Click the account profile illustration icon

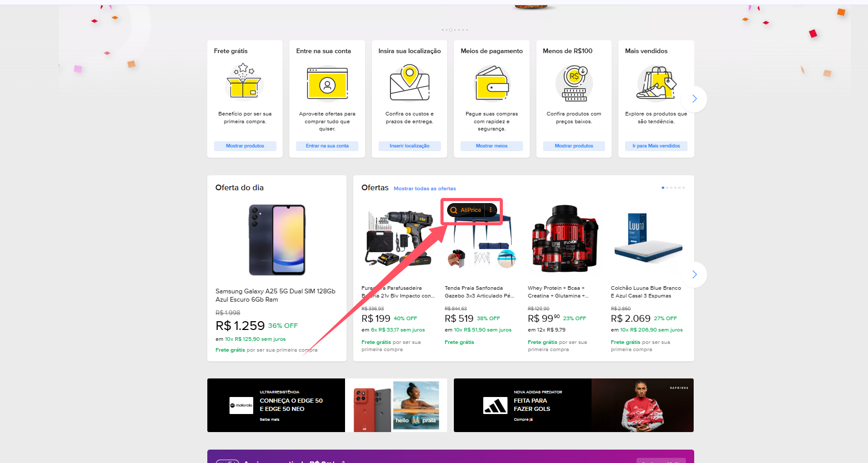click(x=327, y=84)
